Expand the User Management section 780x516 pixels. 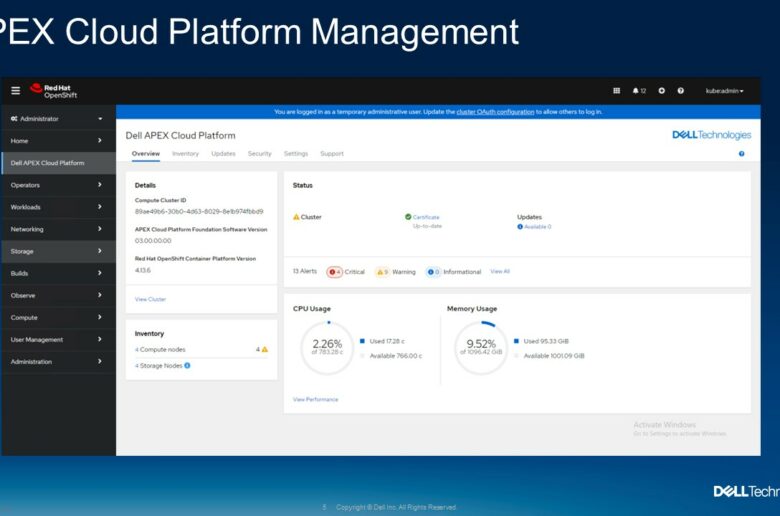(x=58, y=339)
